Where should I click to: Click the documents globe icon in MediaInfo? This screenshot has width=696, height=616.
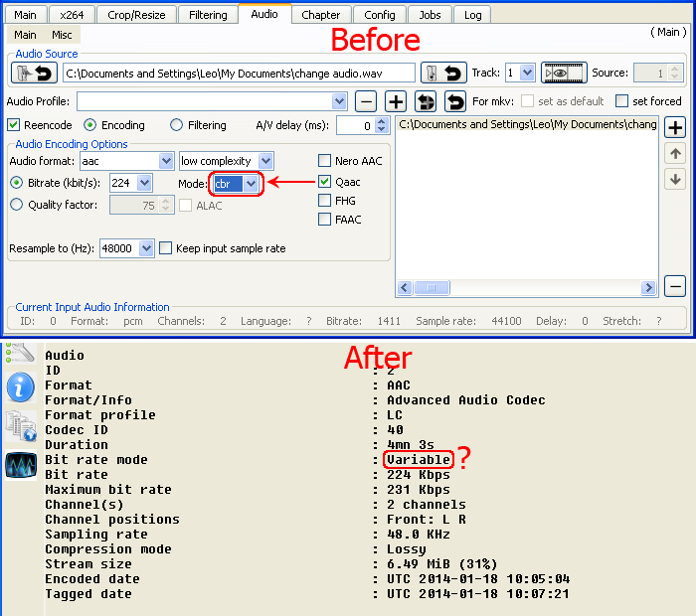21,426
